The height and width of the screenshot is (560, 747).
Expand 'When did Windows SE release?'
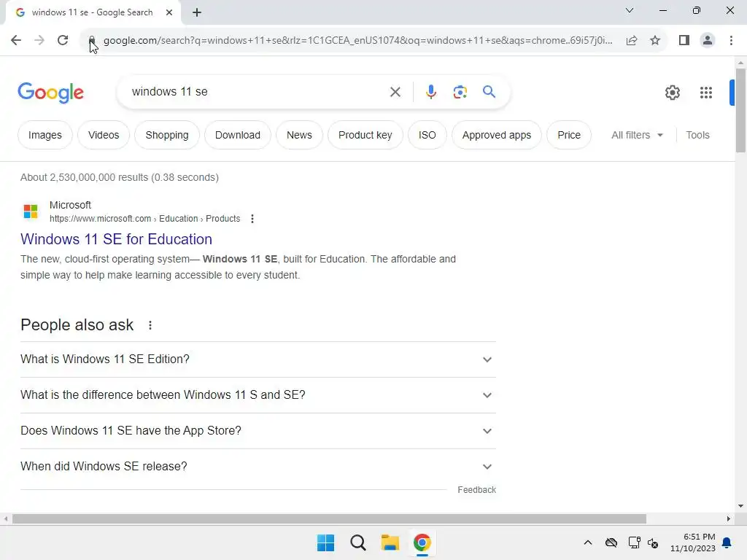(x=258, y=467)
